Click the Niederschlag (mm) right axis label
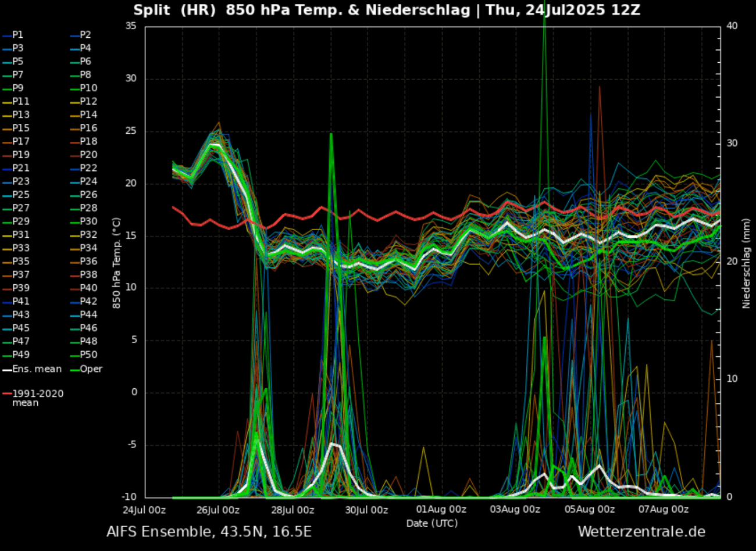756x551 pixels. point(746,264)
